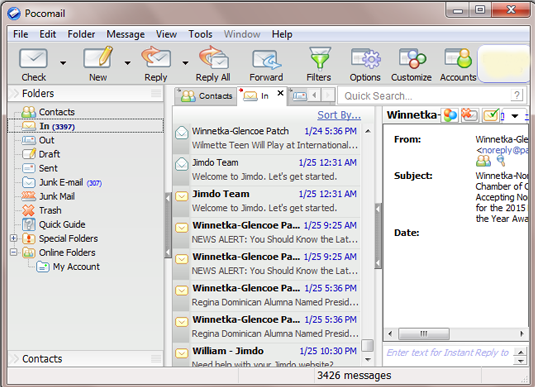
Task: Toggle read status of read Jimdo Team message
Action: [182, 164]
